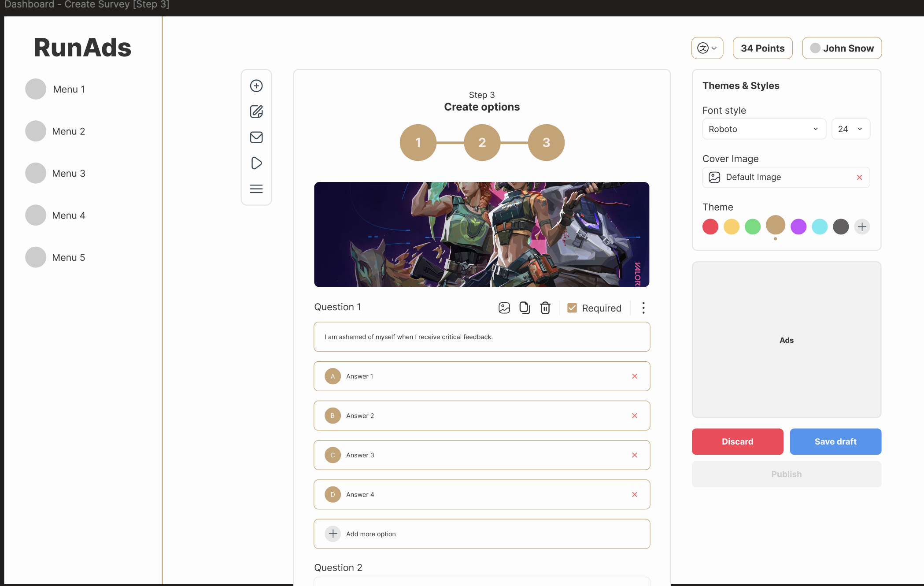The height and width of the screenshot is (586, 924).
Task: Open the mail envelope tool icon
Action: pyautogui.click(x=256, y=137)
